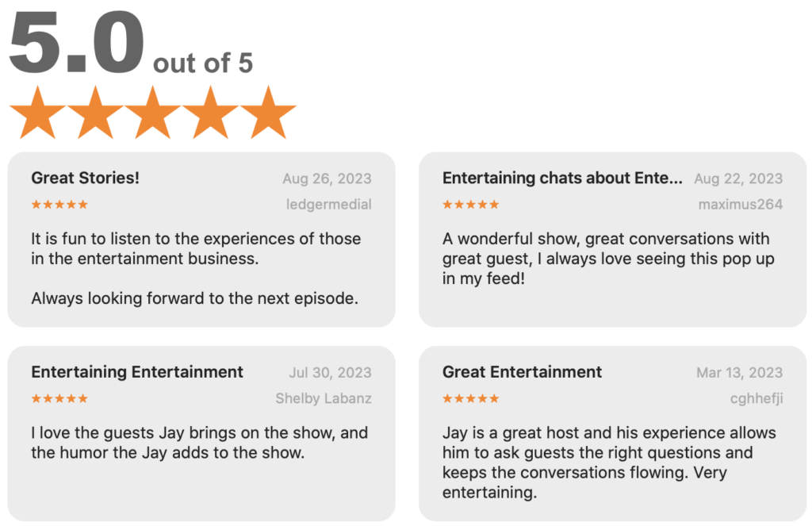Image resolution: width=812 pixels, height=526 pixels.
Task: Click the Aug 22, 2023 review date
Action: (738, 179)
